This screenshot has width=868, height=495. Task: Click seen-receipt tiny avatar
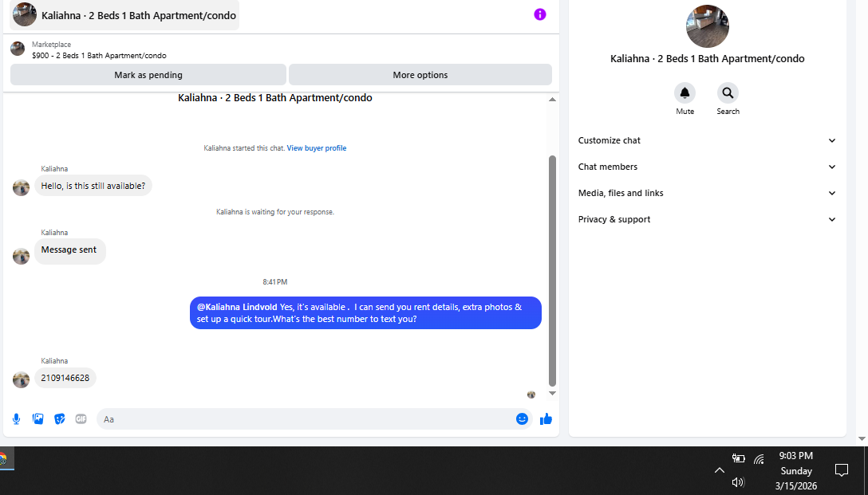point(531,395)
